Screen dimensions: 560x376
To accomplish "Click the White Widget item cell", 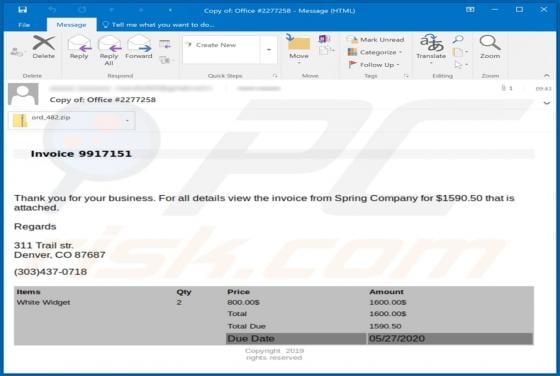I will tap(43, 302).
